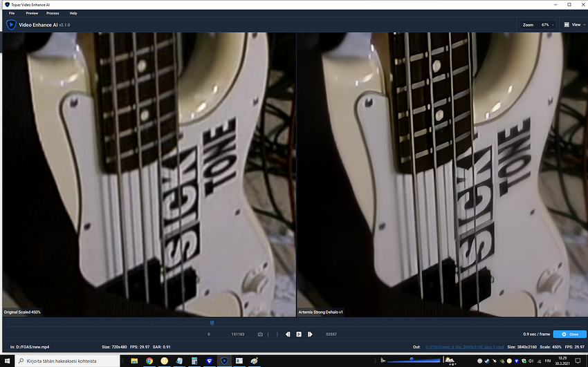Open the green-and-white taskbar app
588x367 pixels.
tap(239, 361)
